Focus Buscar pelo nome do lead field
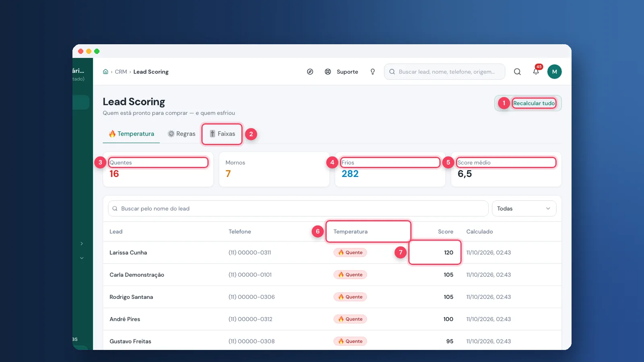The image size is (644, 362). [x=298, y=208]
